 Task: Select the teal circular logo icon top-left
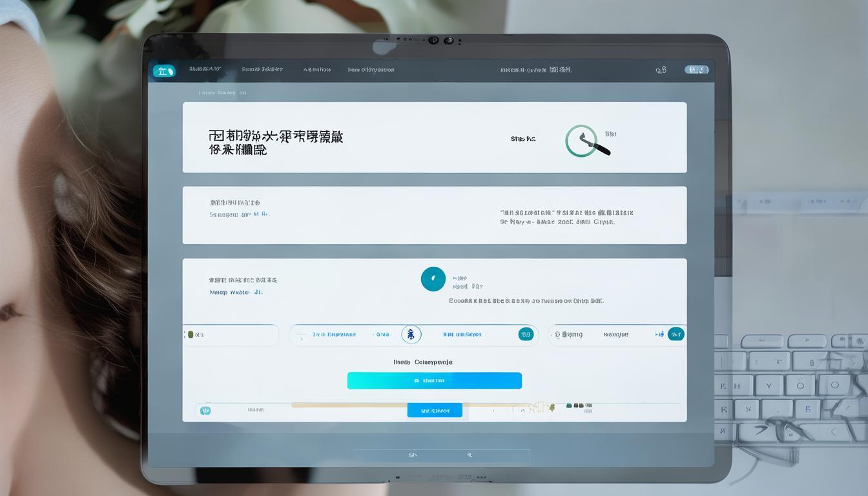pos(165,69)
